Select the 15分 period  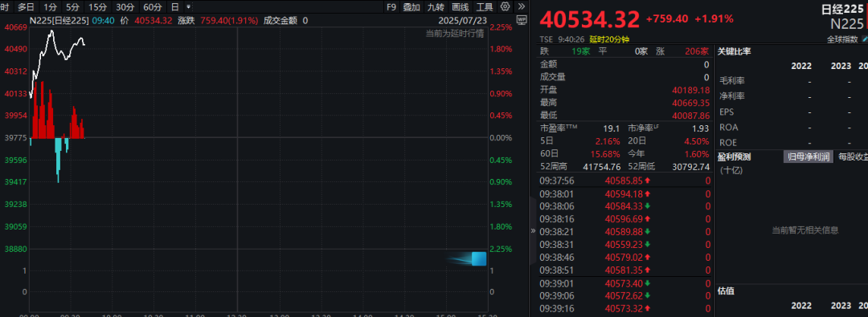tap(98, 7)
